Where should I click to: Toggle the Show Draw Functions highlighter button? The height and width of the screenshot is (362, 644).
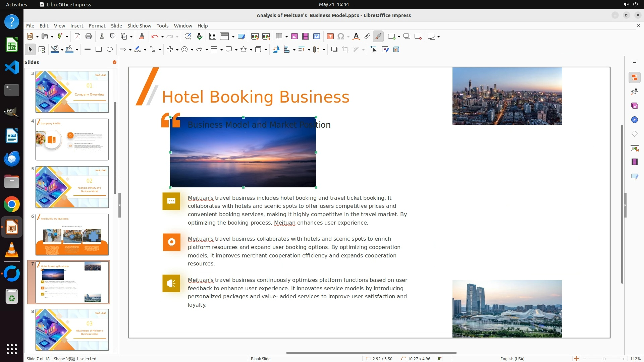(378, 37)
